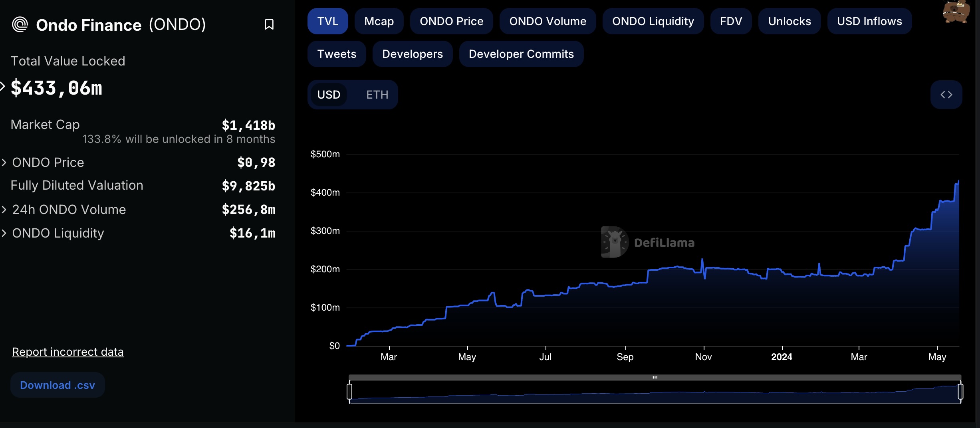Click the 2024 label on the x-axis

[x=782, y=357]
